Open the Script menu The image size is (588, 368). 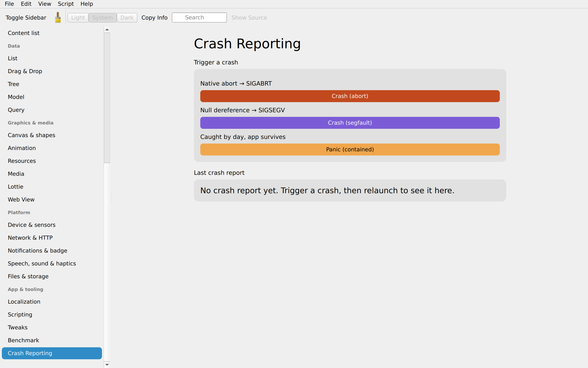tap(66, 4)
